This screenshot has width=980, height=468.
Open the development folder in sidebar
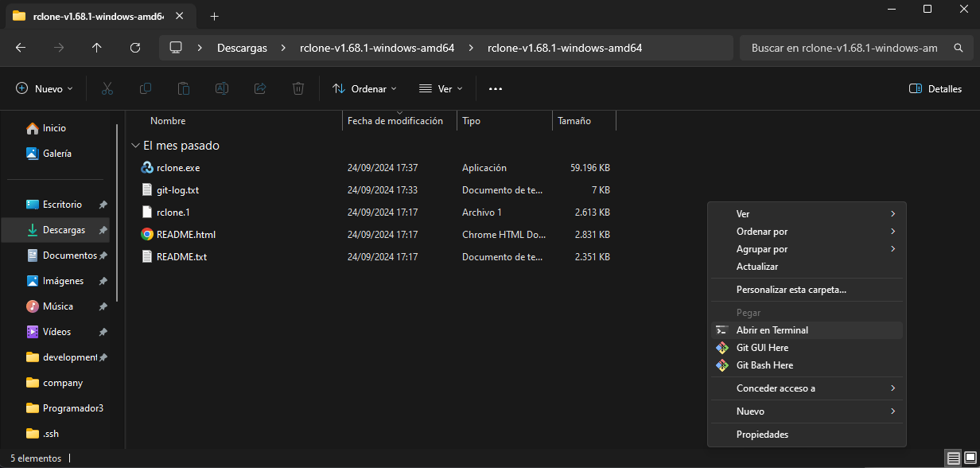coord(69,357)
